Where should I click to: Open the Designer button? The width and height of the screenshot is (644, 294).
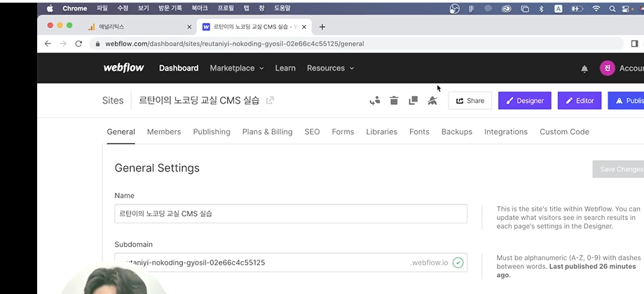click(524, 101)
